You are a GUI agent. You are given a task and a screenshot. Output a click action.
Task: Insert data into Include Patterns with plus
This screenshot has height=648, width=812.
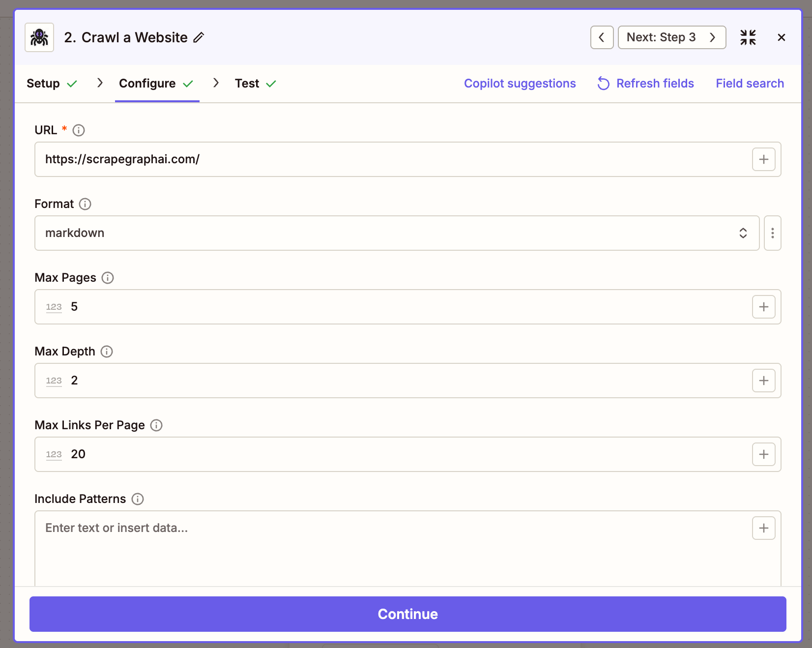(763, 528)
